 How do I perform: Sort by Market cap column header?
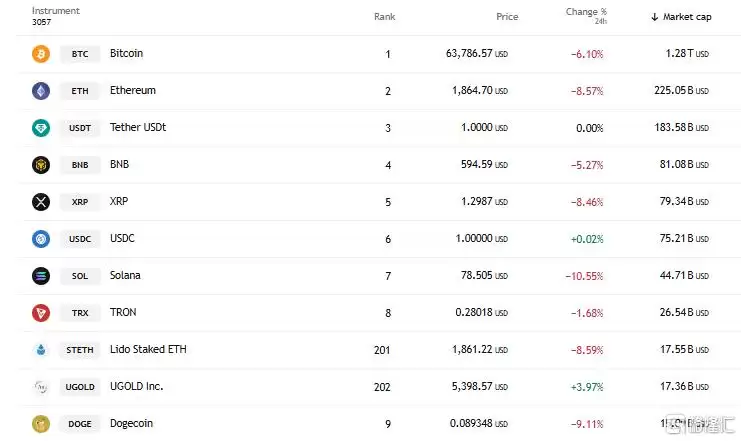point(685,17)
